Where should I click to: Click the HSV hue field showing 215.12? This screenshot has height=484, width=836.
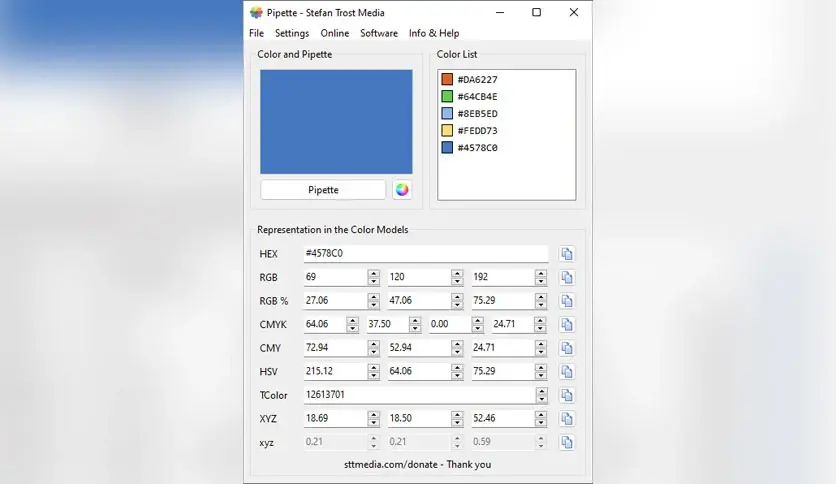(x=335, y=371)
